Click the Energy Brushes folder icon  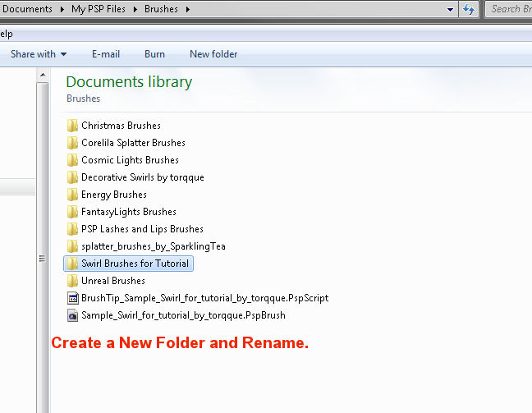point(72,195)
